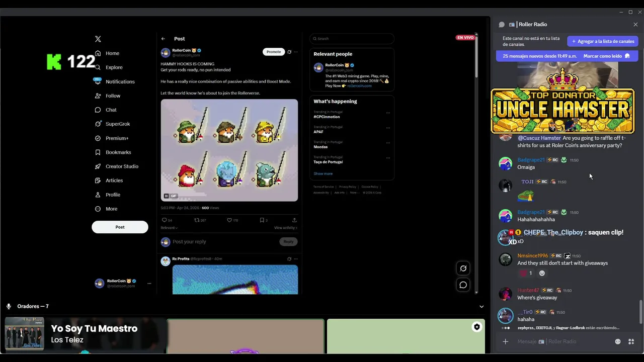This screenshot has height=362, width=644.
Task: Click the Discord chat scrollbar
Action: tap(640, 312)
